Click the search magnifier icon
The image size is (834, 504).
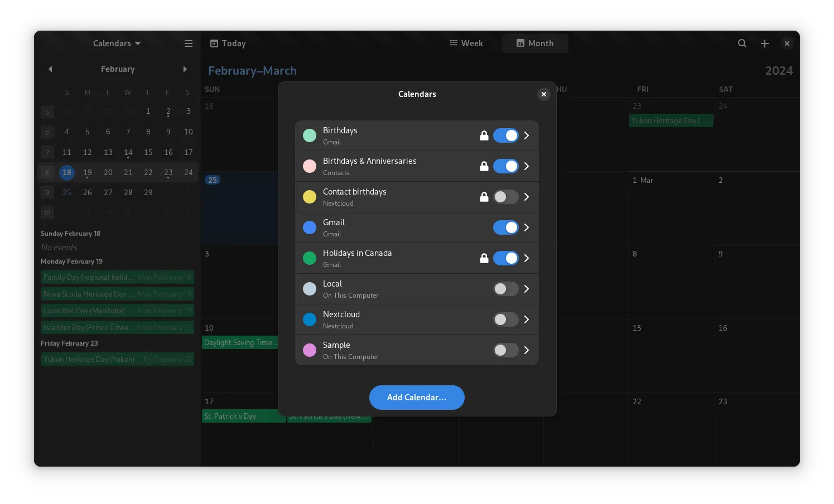coord(742,43)
